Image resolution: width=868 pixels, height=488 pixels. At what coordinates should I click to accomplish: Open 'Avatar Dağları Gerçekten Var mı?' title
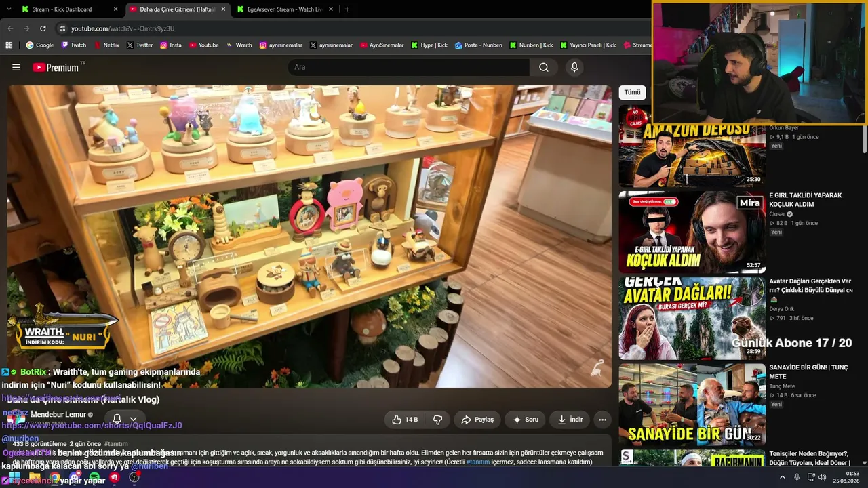pos(811,290)
